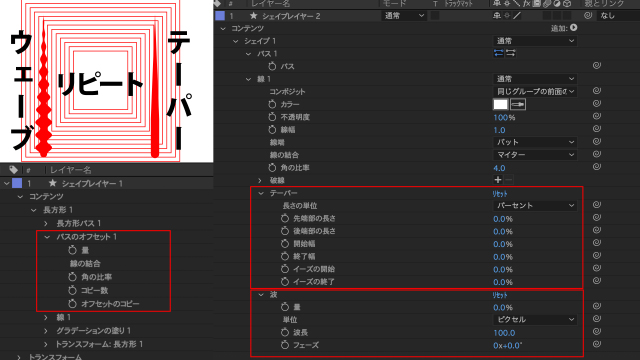The image size is (640, 360).
Task: Click stopwatch icon next to 不透明度
Action: point(272,117)
